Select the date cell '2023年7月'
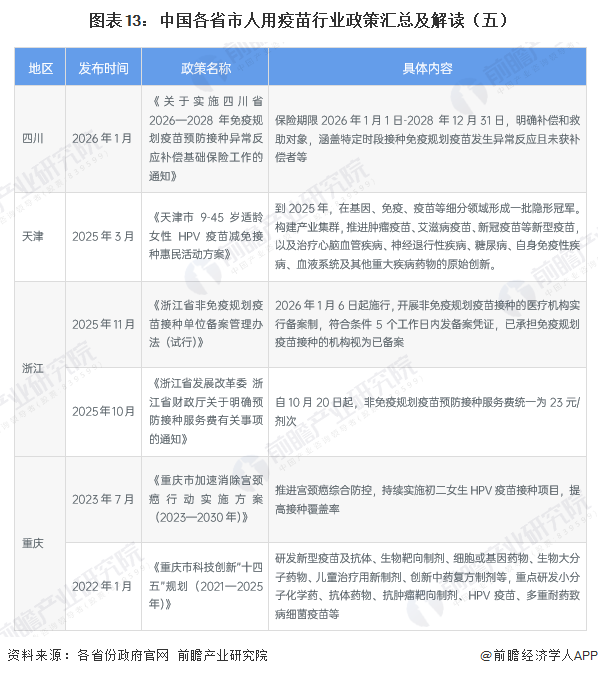 (x=103, y=499)
